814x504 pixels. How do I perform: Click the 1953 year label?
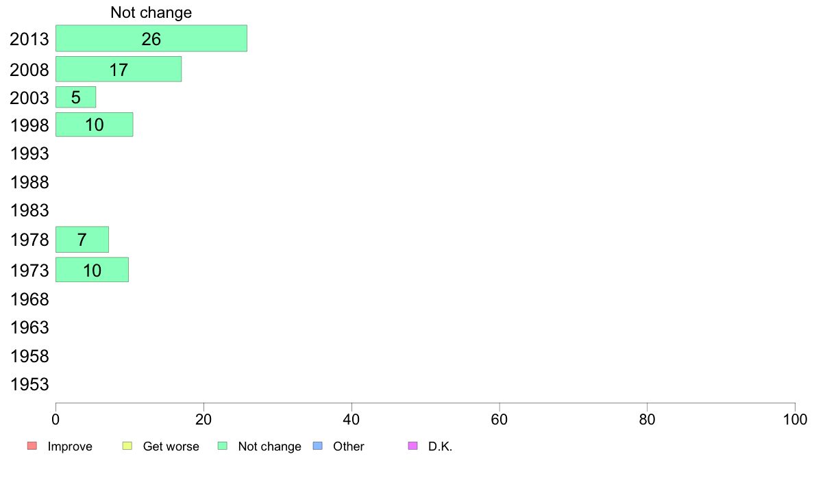coord(29,385)
